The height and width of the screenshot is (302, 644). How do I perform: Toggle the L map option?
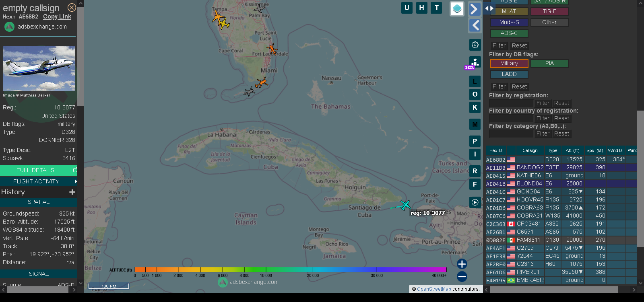pos(475,82)
